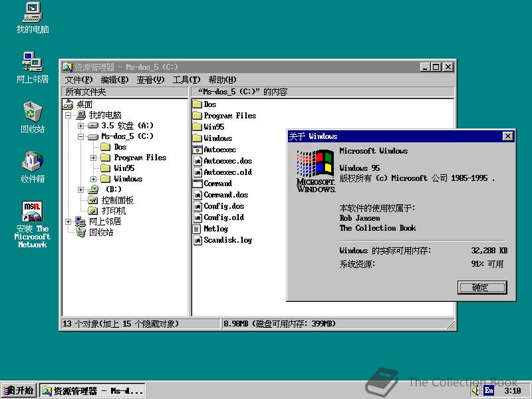Select 回收站 in the folder tree
532x399 pixels.
click(x=95, y=232)
